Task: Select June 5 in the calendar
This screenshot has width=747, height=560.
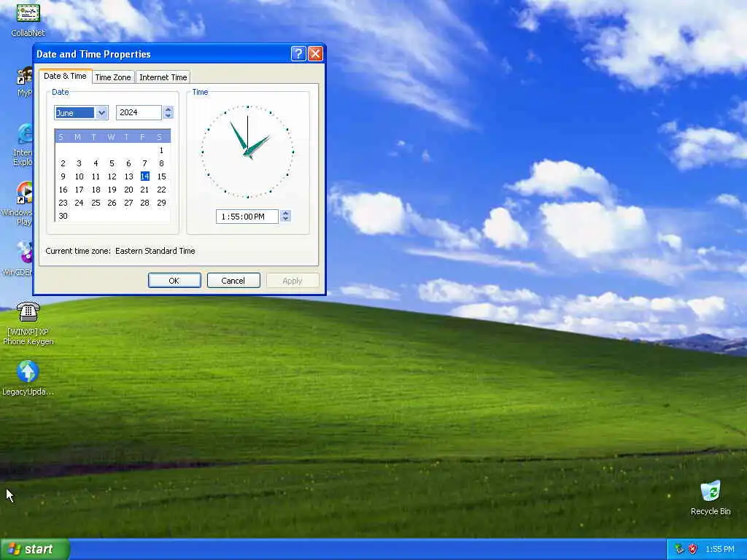Action: pos(112,163)
